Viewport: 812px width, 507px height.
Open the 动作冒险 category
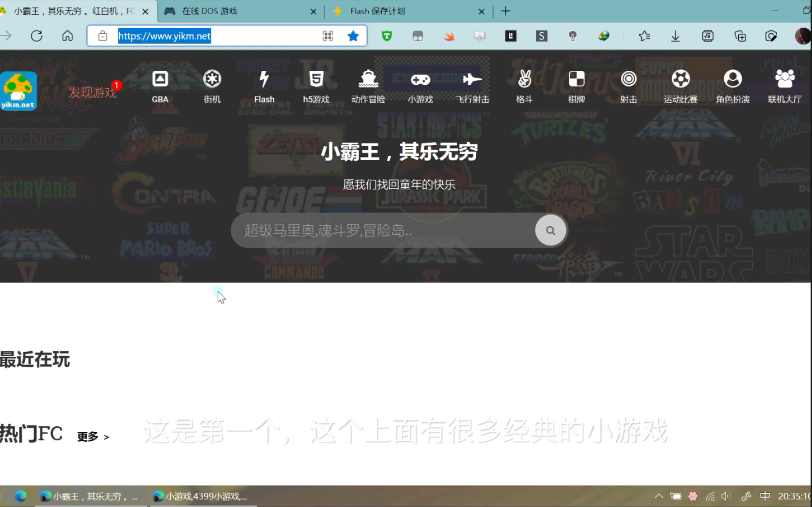[x=368, y=87]
